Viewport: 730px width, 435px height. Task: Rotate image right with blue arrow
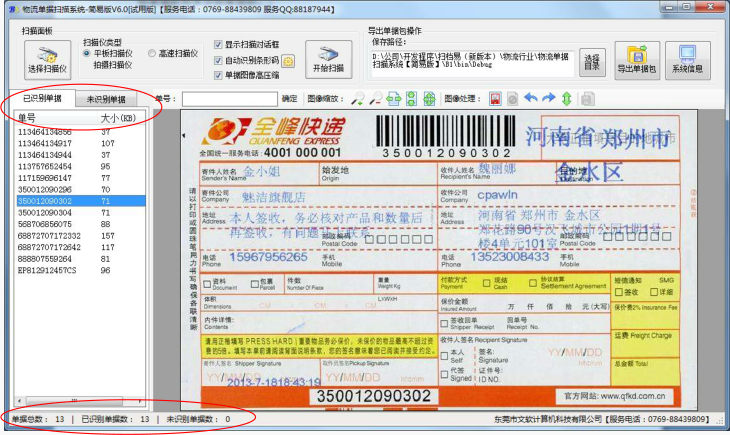549,98
